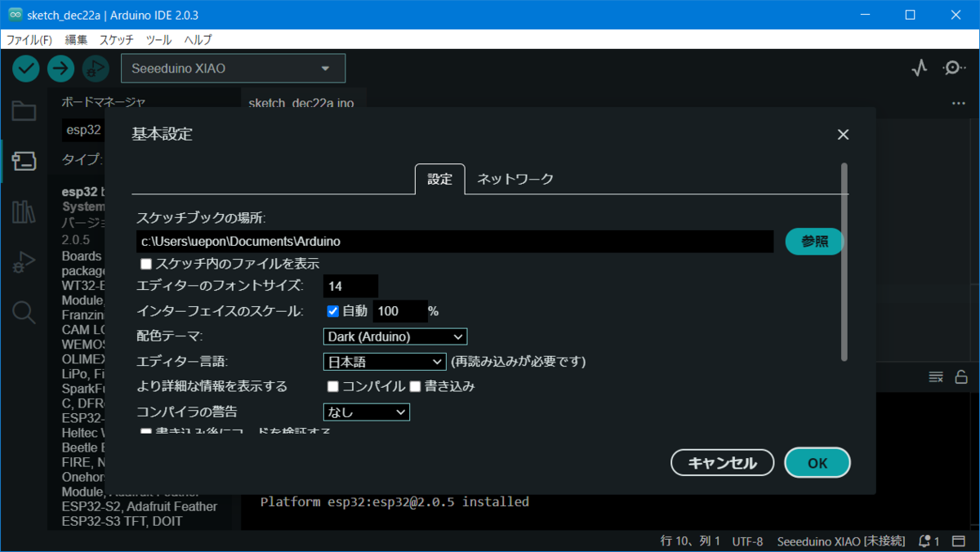Select the Boards Manager sidebar icon
This screenshot has width=980, height=552.
point(24,161)
